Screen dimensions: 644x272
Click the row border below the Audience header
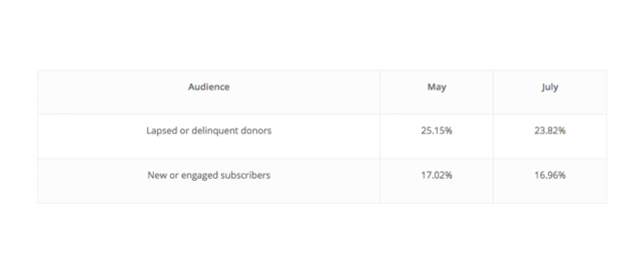click(322, 114)
